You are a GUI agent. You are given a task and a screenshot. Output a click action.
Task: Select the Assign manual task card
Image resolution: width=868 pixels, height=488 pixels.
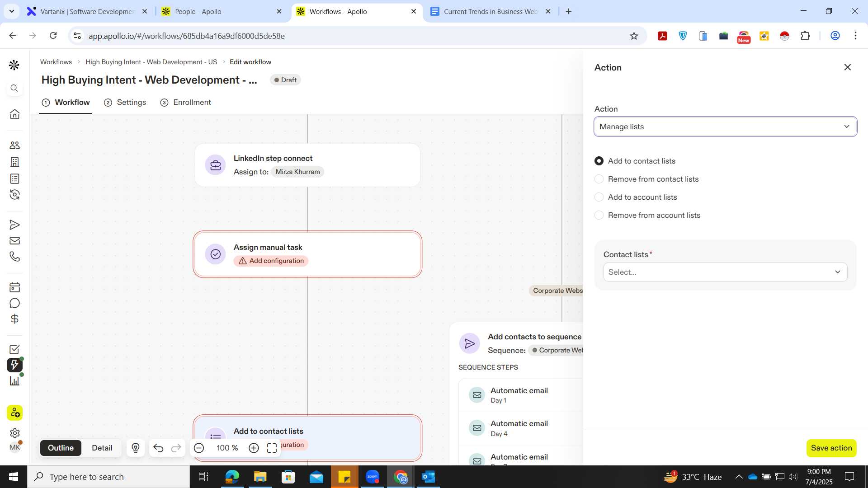point(307,254)
